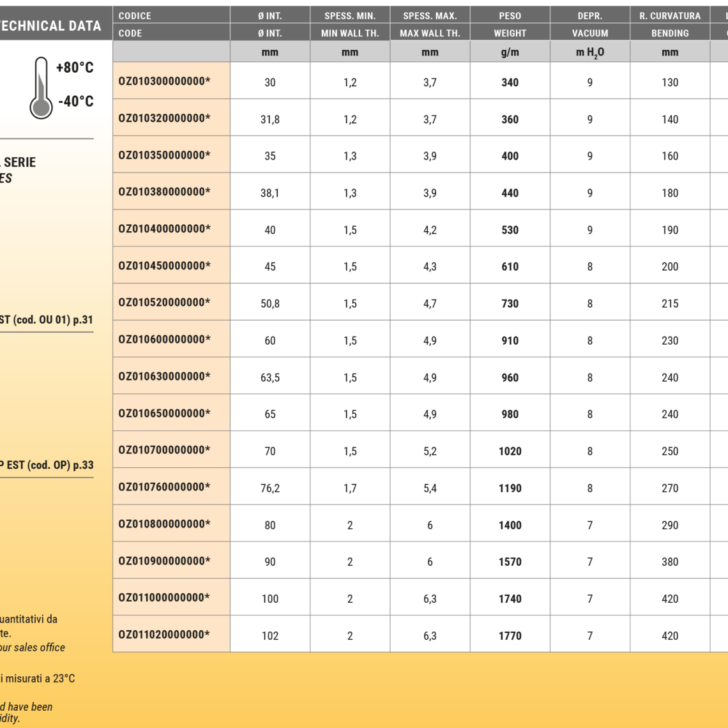Click the -40°C minimum temperature label

(x=76, y=102)
